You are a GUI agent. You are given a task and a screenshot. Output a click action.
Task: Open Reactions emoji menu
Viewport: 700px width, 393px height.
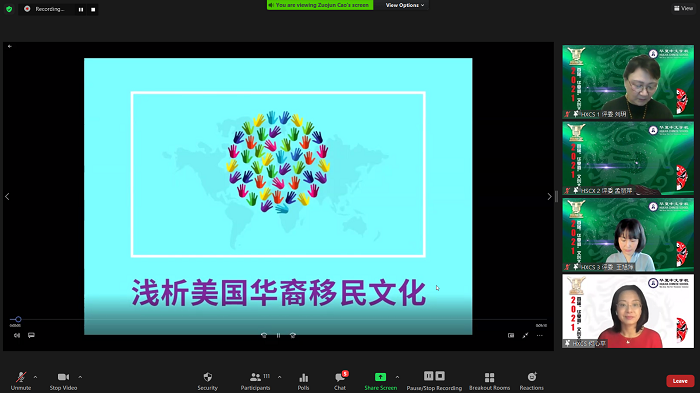(532, 381)
